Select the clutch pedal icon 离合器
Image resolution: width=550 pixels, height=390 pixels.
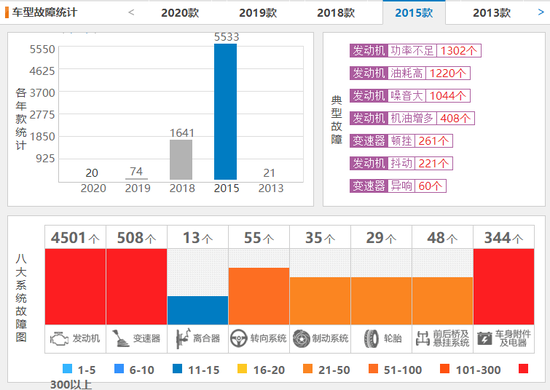(182, 338)
